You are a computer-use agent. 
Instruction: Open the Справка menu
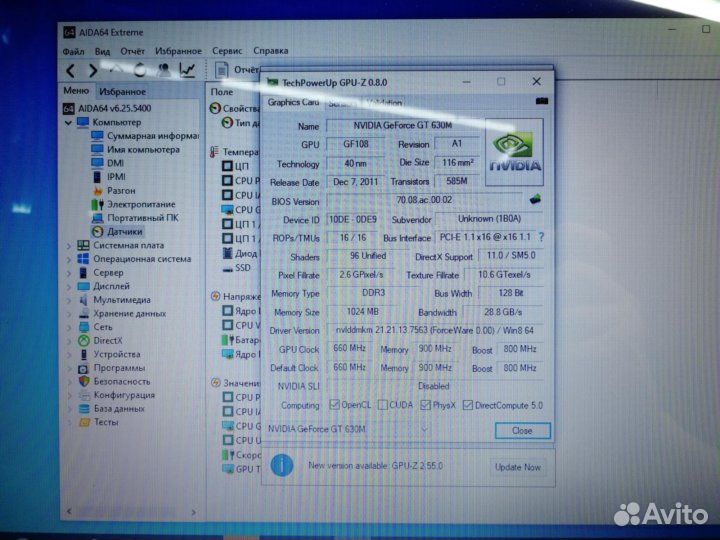270,51
